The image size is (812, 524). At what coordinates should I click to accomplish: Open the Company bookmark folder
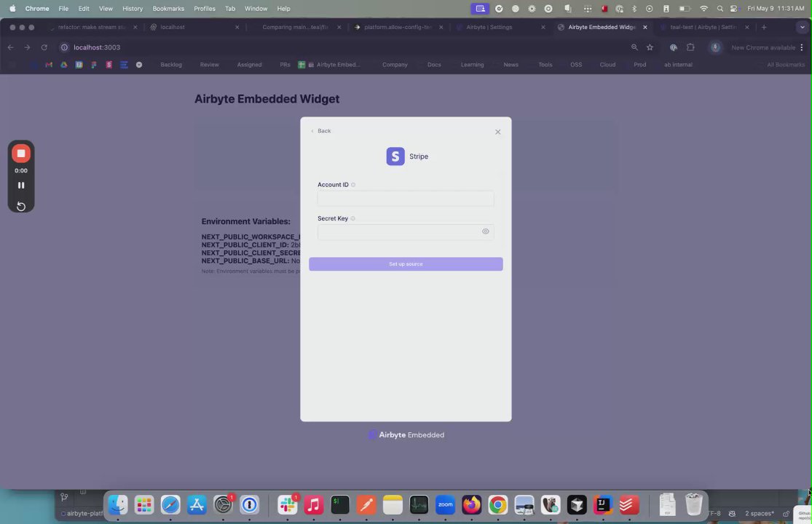[395, 65]
